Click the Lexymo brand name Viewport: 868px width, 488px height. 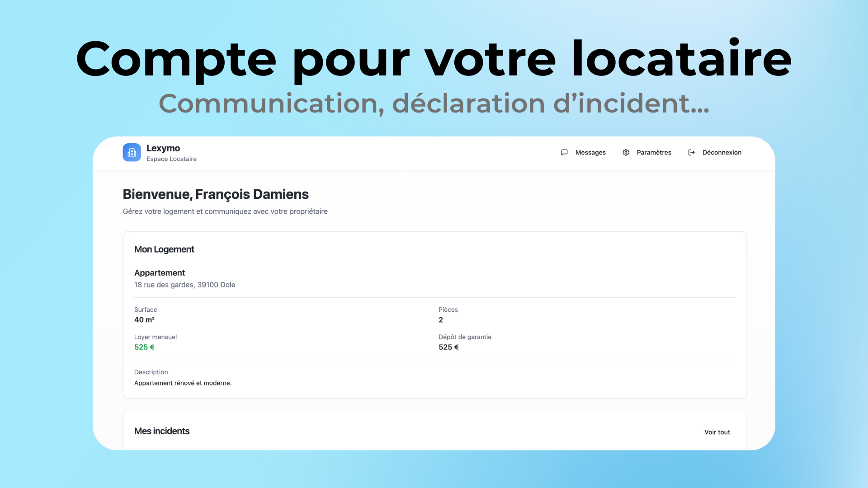(163, 148)
